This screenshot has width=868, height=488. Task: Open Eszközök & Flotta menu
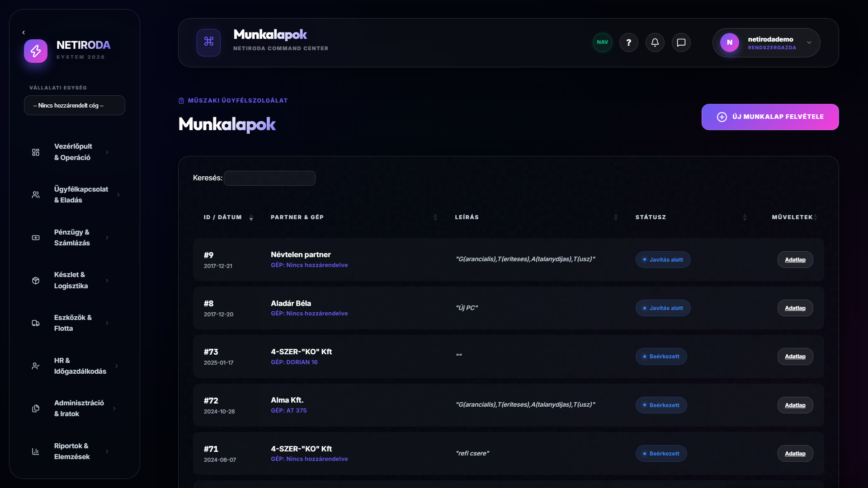coord(75,323)
